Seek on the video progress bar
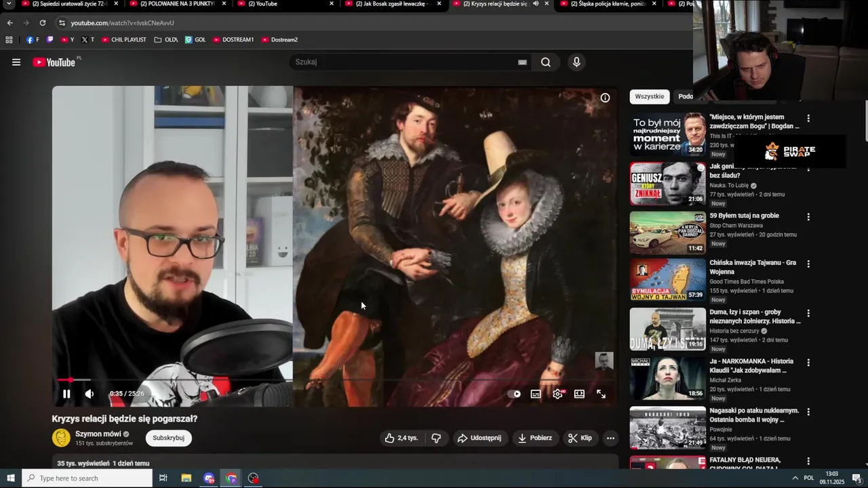The height and width of the screenshot is (488, 868). coord(335,380)
